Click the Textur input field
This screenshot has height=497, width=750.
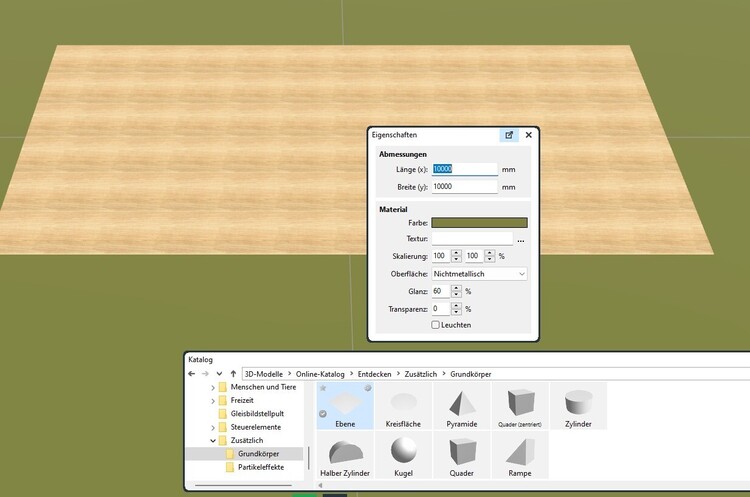point(472,239)
